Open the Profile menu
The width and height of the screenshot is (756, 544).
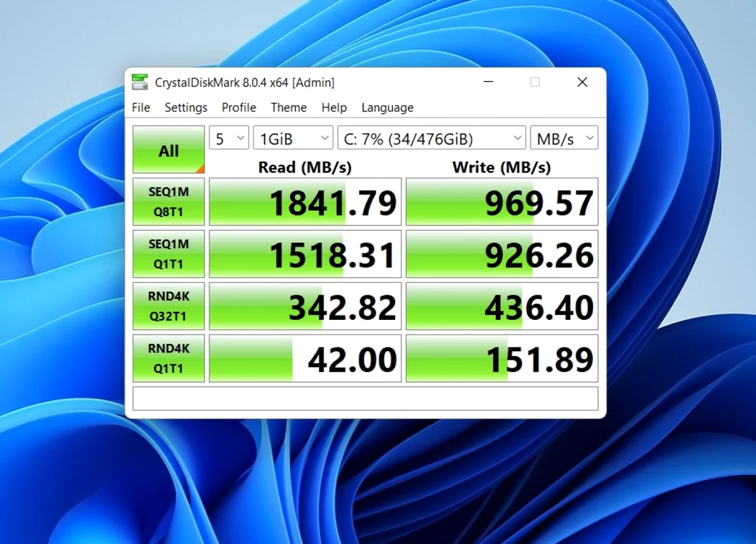tap(238, 107)
